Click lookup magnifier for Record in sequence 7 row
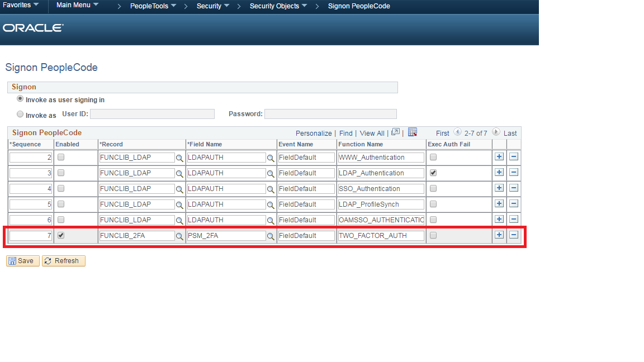The height and width of the screenshot is (362, 644). [x=179, y=236]
